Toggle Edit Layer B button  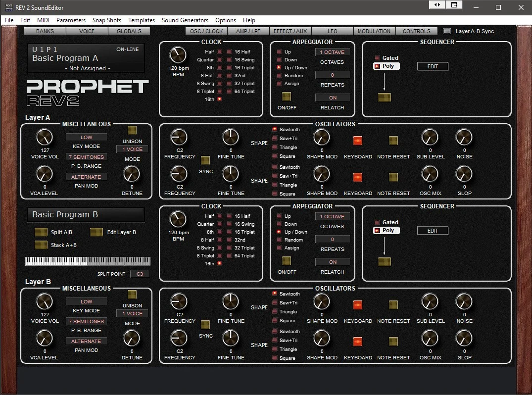pyautogui.click(x=97, y=232)
